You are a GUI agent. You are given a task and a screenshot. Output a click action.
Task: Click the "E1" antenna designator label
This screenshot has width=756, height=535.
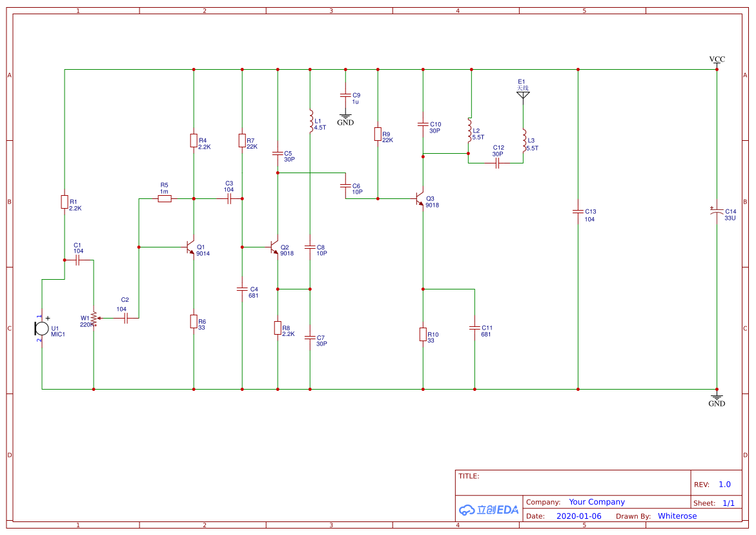click(521, 81)
